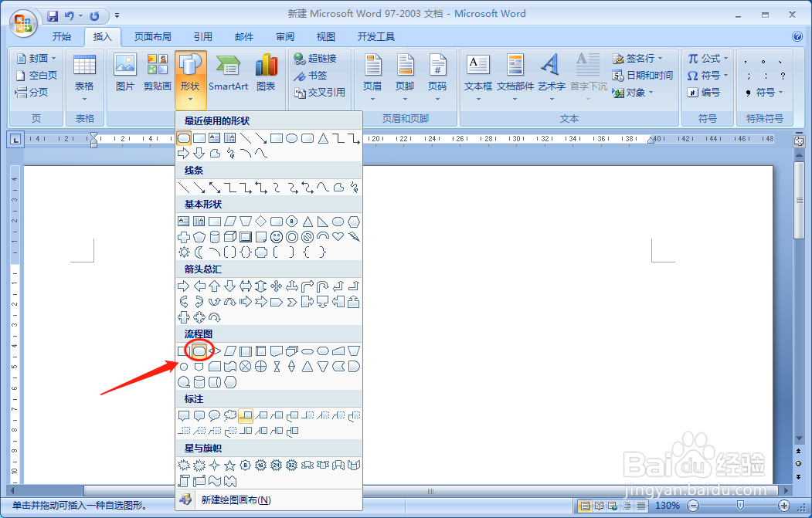This screenshot has height=518, width=812.
Task: Switch to Draft view in status bar
Action: (x=641, y=506)
